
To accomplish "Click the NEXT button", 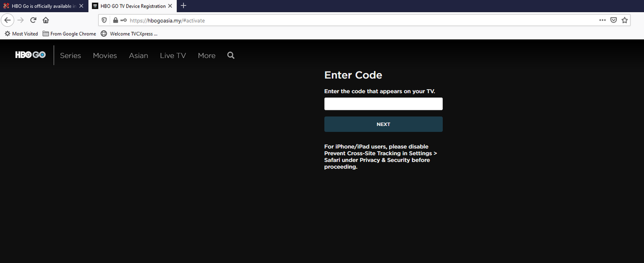I will 383,124.
